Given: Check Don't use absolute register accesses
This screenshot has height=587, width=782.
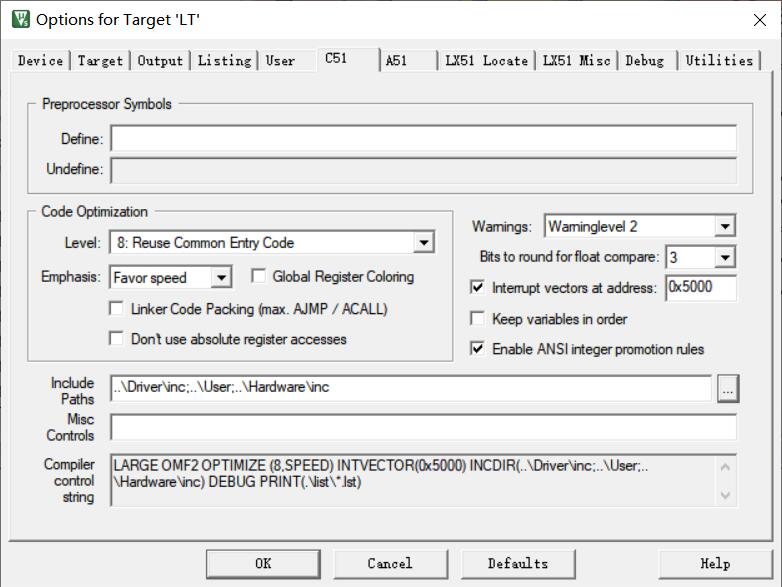Looking at the screenshot, I should [x=116, y=338].
